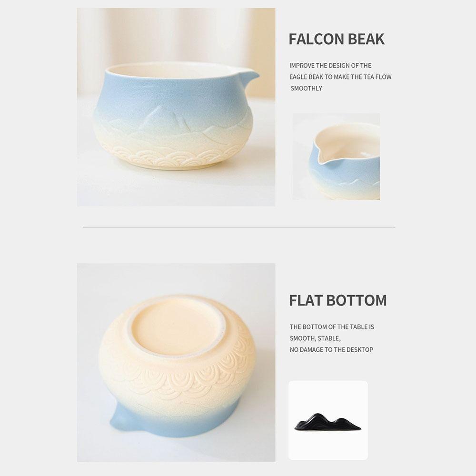Click the text 'SMOOTH, STABLE,'
Screen dimensions: 476x476
tap(315, 338)
